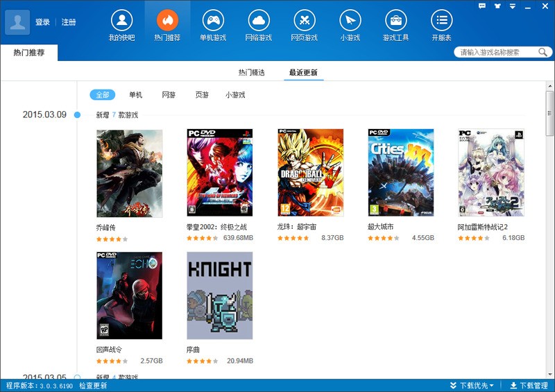Click the 注册 register link
Image resolution: width=555 pixels, height=392 pixels.
coord(69,22)
